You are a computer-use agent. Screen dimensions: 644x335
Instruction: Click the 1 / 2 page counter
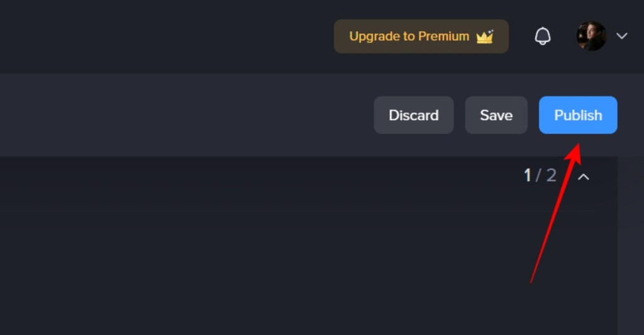[540, 176]
